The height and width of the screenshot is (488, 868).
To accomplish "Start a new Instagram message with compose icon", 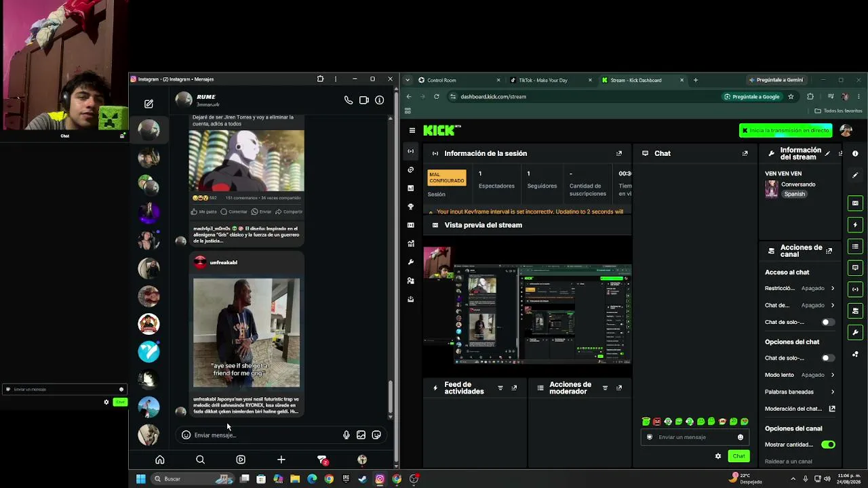I will [149, 104].
